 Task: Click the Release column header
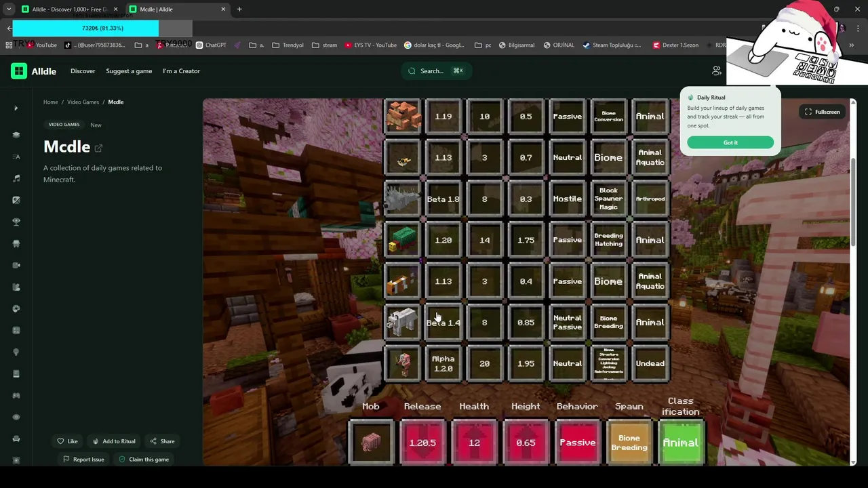[422, 407]
